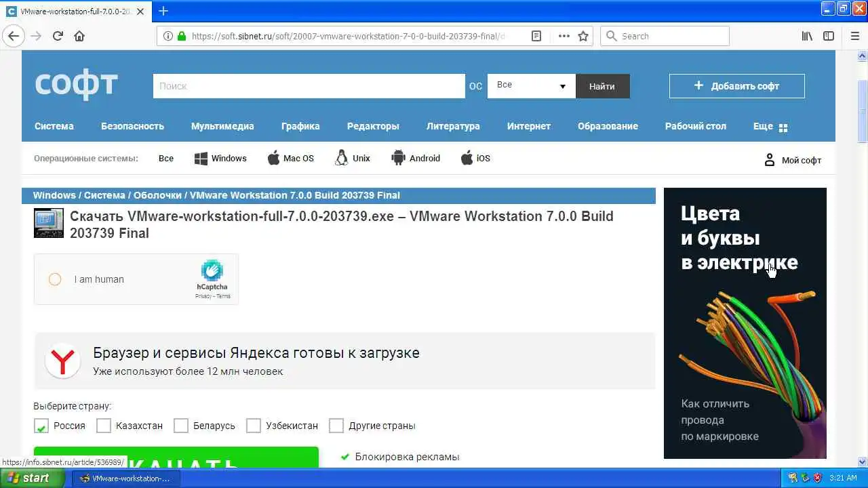Open the Редакторы category menu
868x488 pixels.
(x=373, y=126)
